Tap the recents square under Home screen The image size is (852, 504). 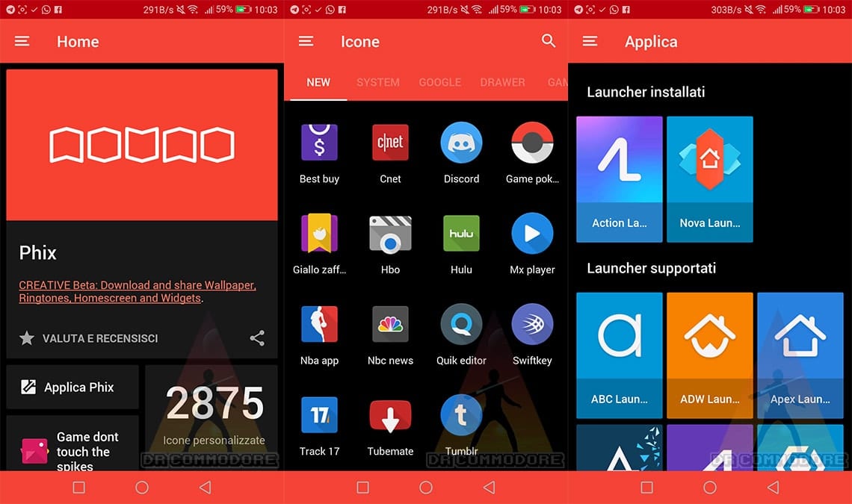[x=78, y=487]
